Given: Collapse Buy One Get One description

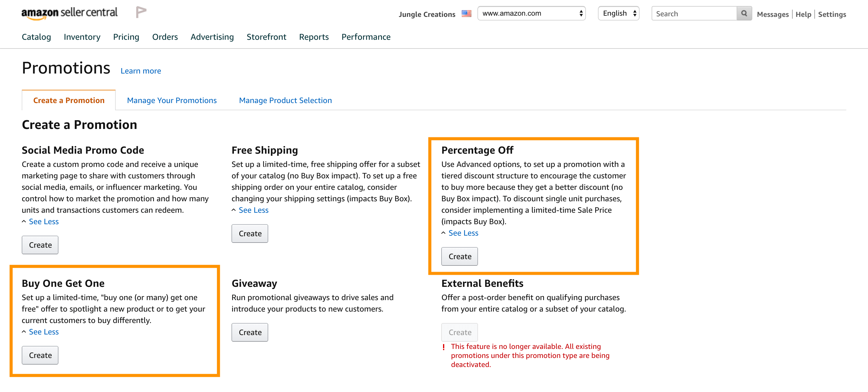Looking at the screenshot, I should tap(43, 332).
